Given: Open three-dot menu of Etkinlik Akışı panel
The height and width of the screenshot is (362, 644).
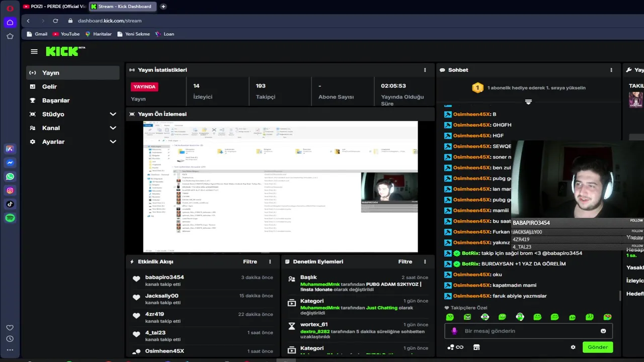Looking at the screenshot, I should 270,261.
